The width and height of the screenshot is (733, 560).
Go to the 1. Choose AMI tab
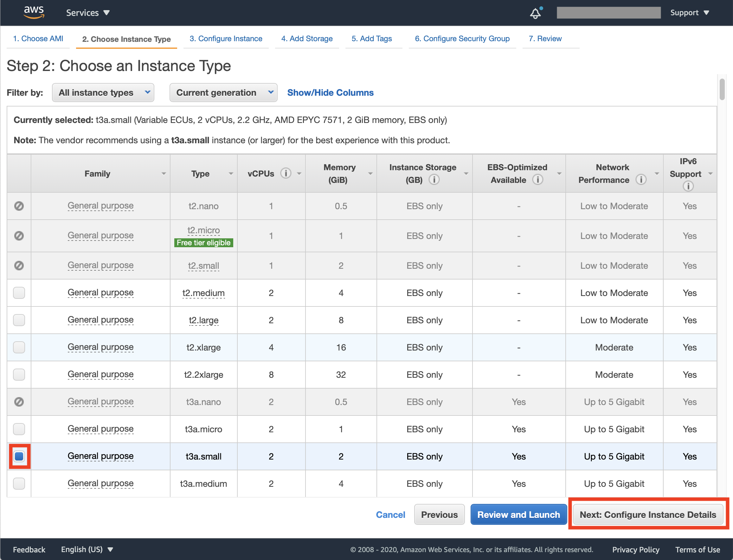pos(38,39)
